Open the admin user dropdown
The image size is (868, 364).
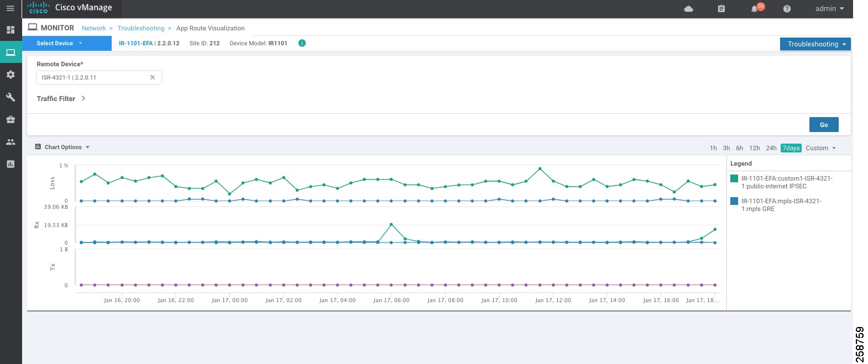[x=829, y=9]
